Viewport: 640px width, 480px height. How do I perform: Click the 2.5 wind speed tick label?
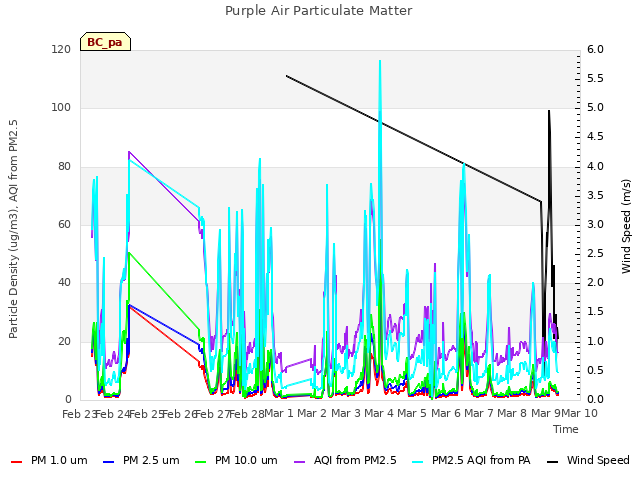pyautogui.click(x=595, y=253)
